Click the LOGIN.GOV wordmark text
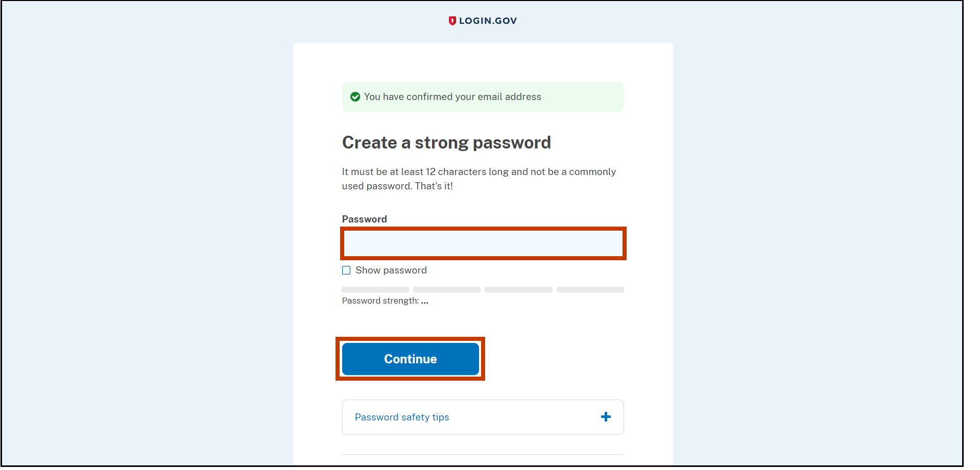Viewport: 980px width, 470px height. (x=488, y=21)
